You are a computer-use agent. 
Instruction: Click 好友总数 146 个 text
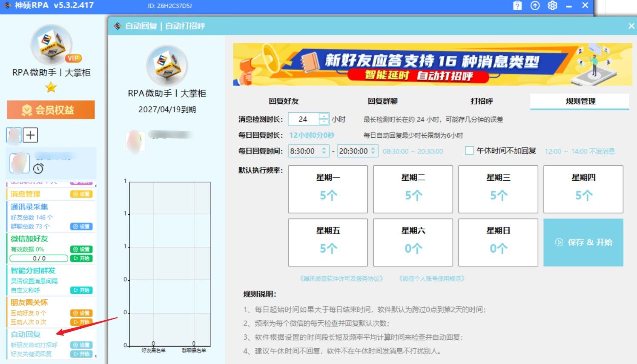[x=32, y=217]
